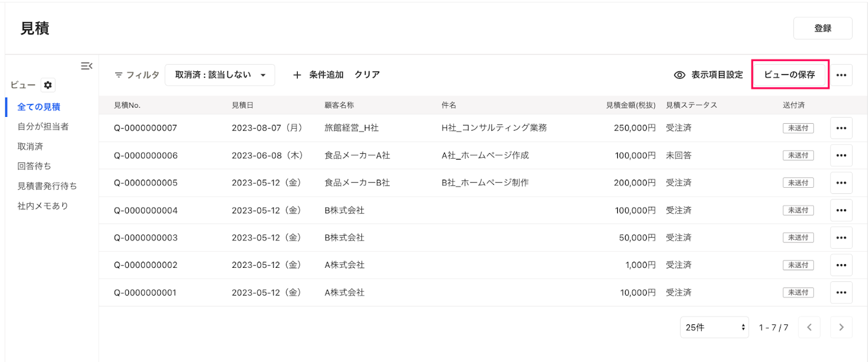Select 社内メモあり view
The height and width of the screenshot is (362, 868).
[43, 206]
